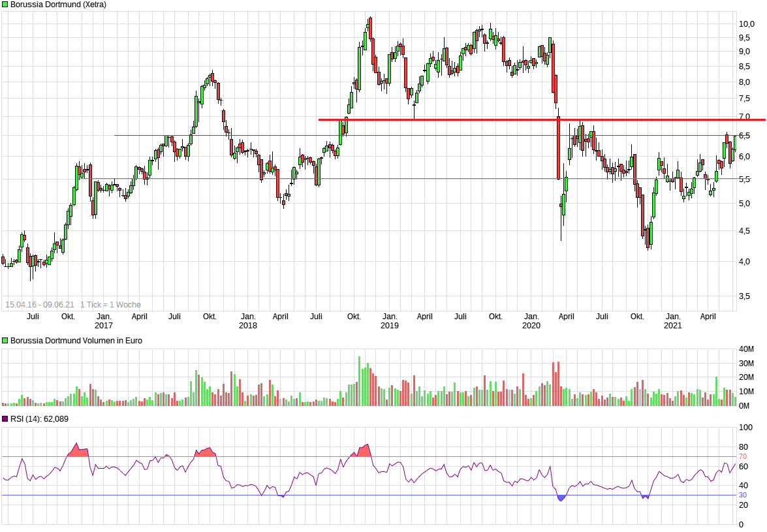Click the '2018' year label on time axis
This screenshot has width=767, height=532.
tap(248, 326)
